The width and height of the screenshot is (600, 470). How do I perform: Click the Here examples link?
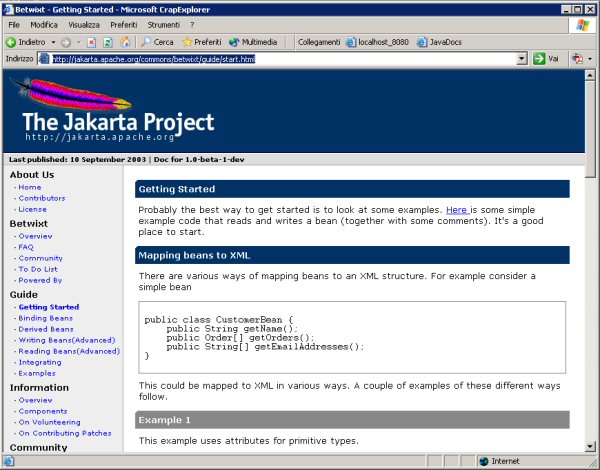tap(457, 210)
